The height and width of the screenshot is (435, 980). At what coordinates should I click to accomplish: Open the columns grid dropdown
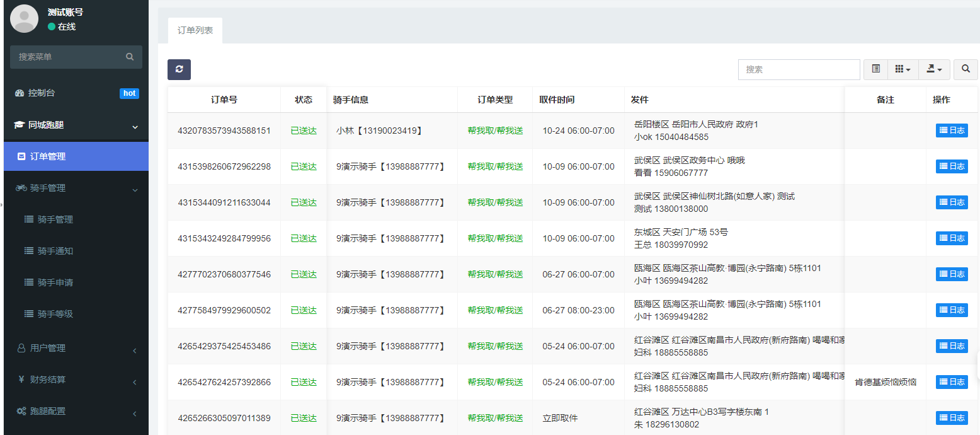pos(903,69)
